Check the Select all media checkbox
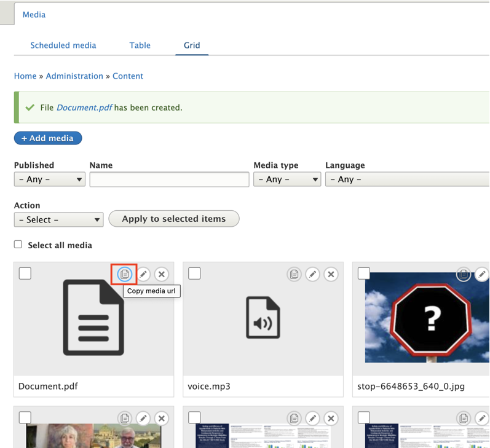The image size is (490, 448). (18, 245)
